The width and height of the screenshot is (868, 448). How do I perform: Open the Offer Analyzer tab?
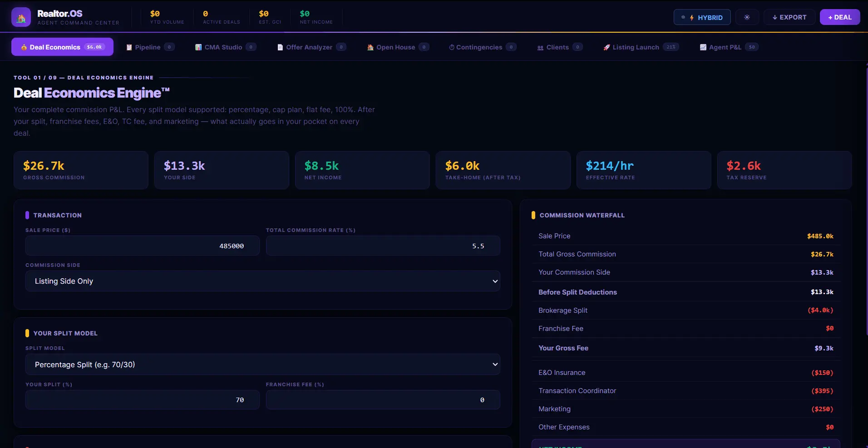(x=312, y=47)
